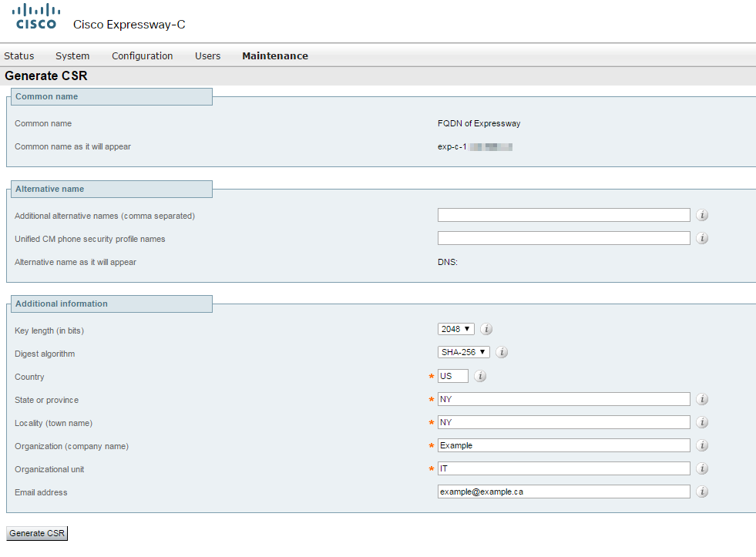Click the 'DNS:' alternative name value
756x557 pixels.
click(x=448, y=262)
